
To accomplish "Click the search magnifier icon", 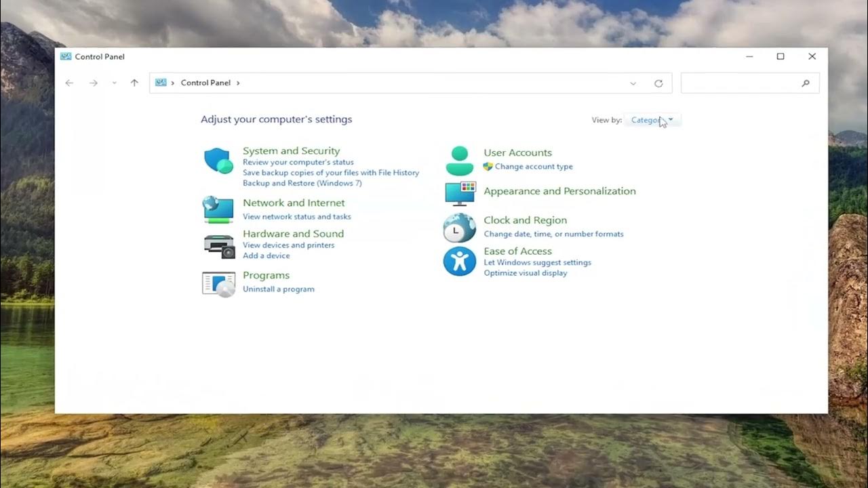I will click(x=806, y=83).
